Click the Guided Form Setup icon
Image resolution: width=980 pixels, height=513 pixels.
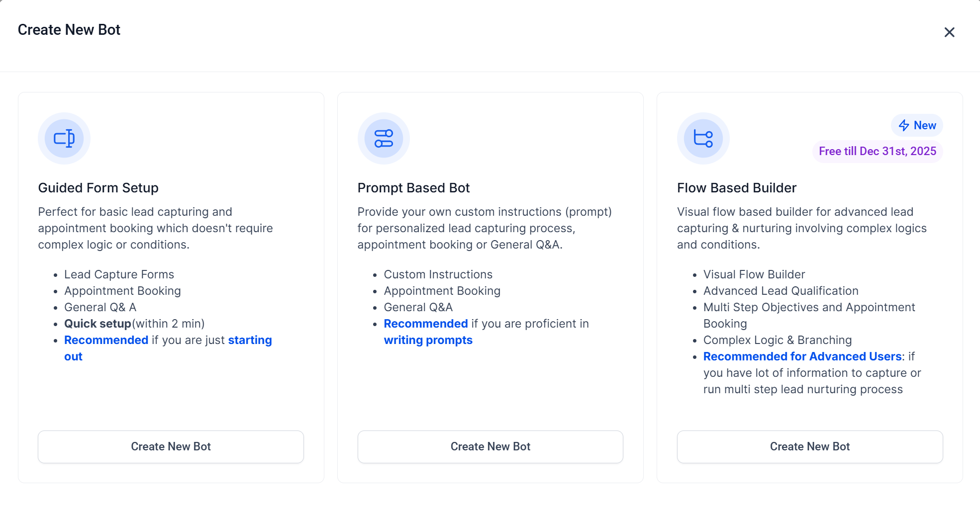[64, 138]
